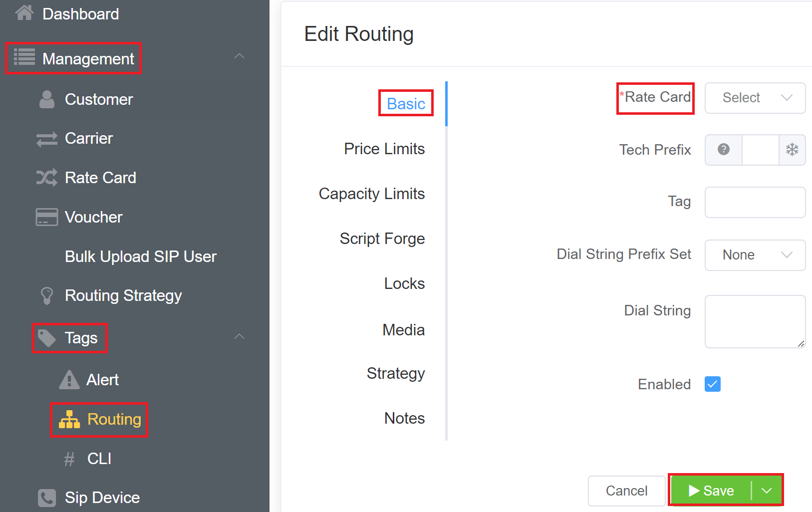
Task: Switch to the Price Limits tab
Action: [x=384, y=149]
